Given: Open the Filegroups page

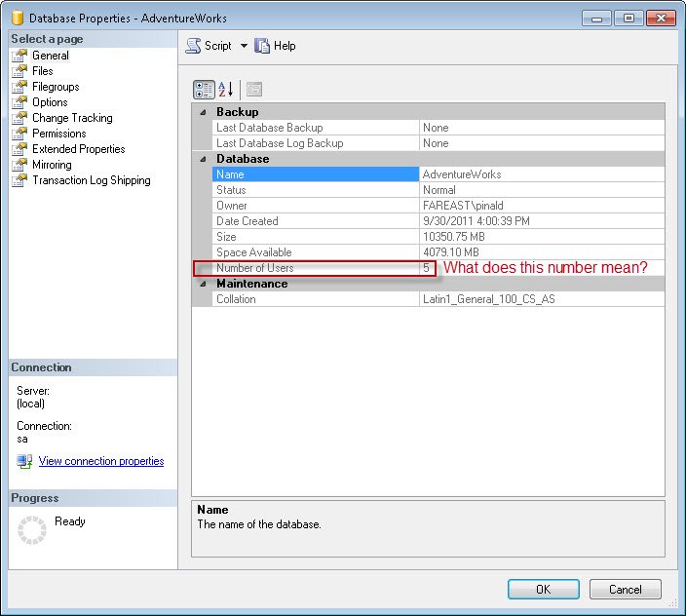Looking at the screenshot, I should [56, 87].
